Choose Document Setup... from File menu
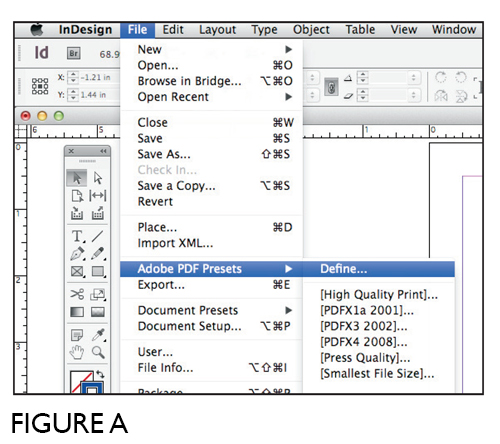500x444 pixels. [211, 326]
